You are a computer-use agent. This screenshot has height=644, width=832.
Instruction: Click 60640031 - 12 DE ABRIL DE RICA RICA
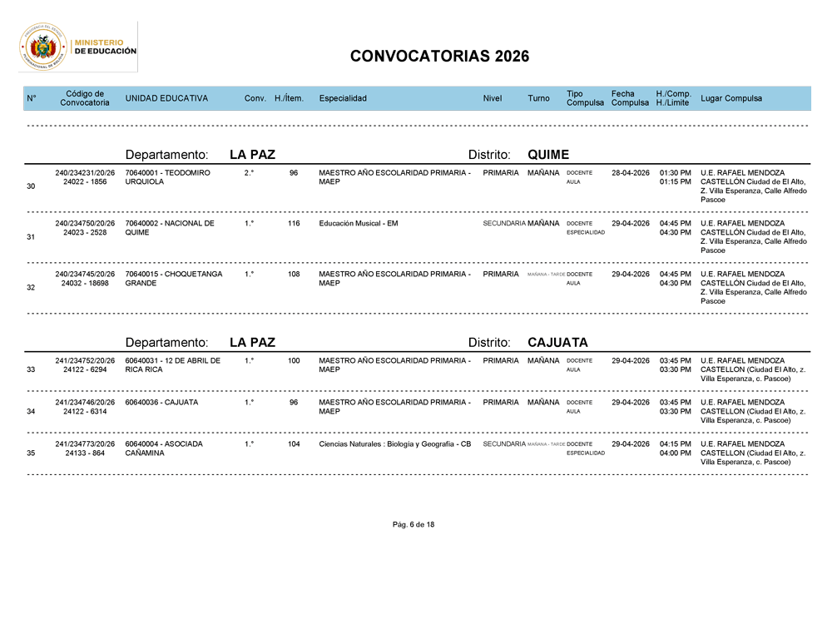coord(172,365)
